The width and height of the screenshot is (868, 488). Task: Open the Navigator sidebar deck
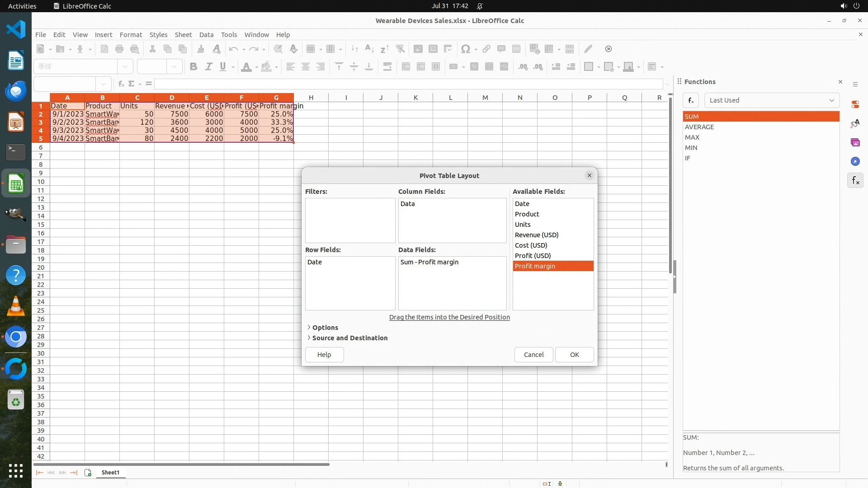click(855, 161)
